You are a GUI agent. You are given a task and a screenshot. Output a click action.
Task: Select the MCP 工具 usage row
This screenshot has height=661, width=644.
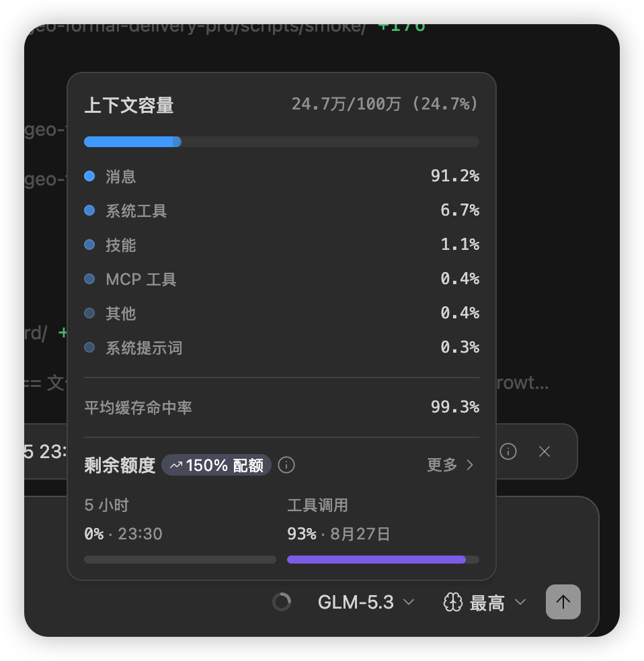pos(282,279)
